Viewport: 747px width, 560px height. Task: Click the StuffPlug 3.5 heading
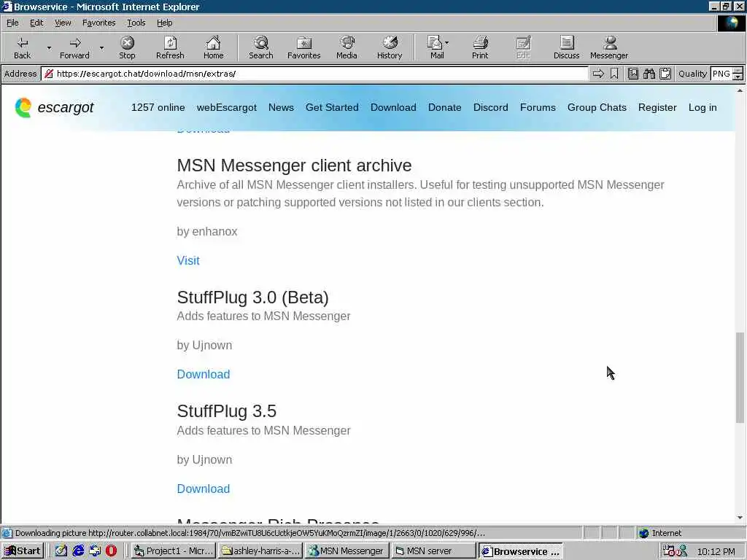227,411
